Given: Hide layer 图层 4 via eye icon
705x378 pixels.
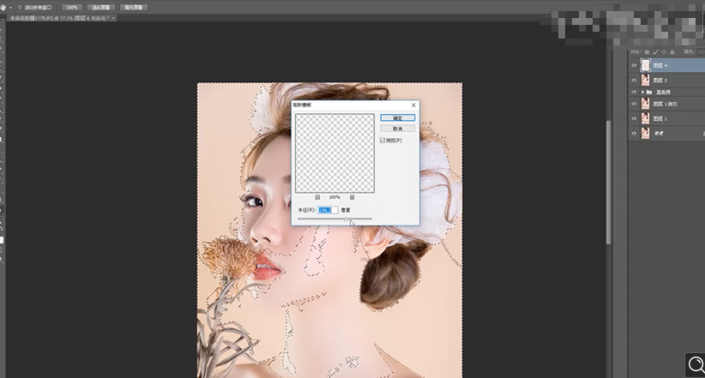Looking at the screenshot, I should tap(634, 66).
